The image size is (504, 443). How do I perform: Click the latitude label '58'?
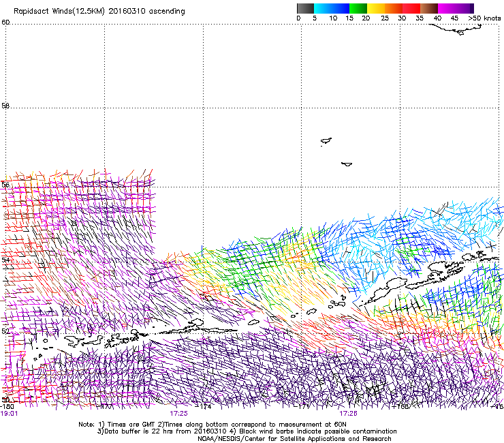pyautogui.click(x=5, y=106)
